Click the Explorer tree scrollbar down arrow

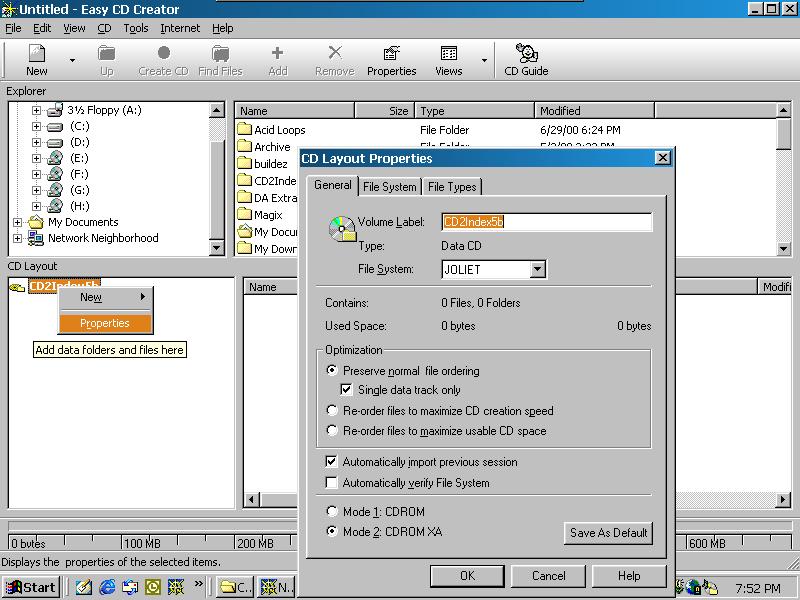pos(217,248)
